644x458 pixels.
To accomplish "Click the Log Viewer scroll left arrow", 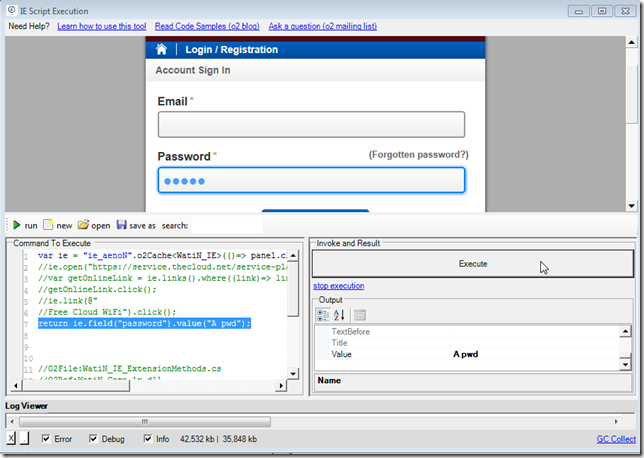I will coord(12,421).
